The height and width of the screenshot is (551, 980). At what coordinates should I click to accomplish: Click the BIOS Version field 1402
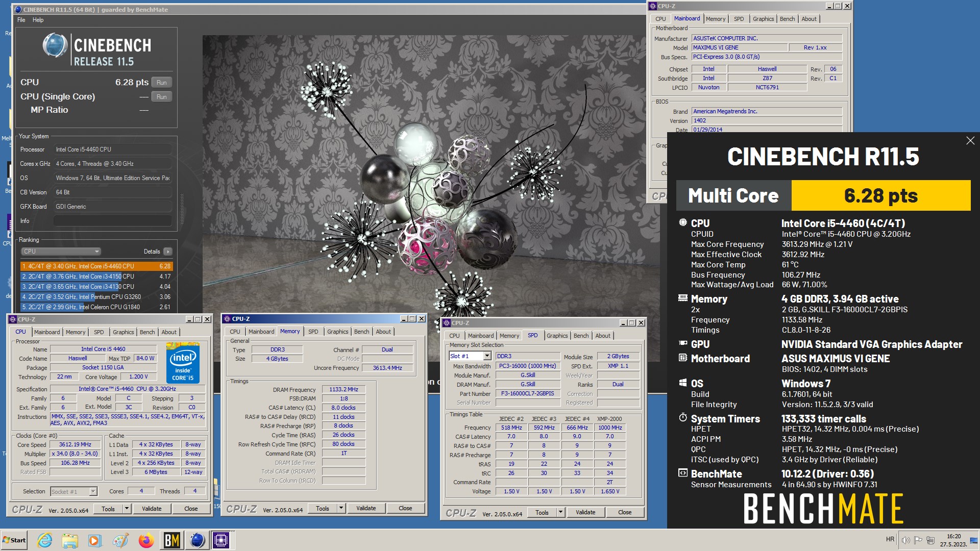[x=767, y=120]
